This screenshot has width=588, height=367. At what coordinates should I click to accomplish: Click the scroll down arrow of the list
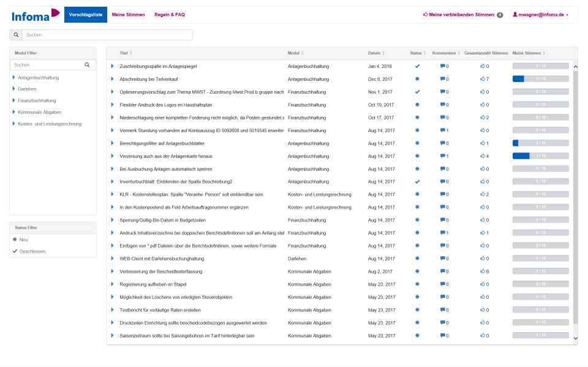[x=576, y=338]
